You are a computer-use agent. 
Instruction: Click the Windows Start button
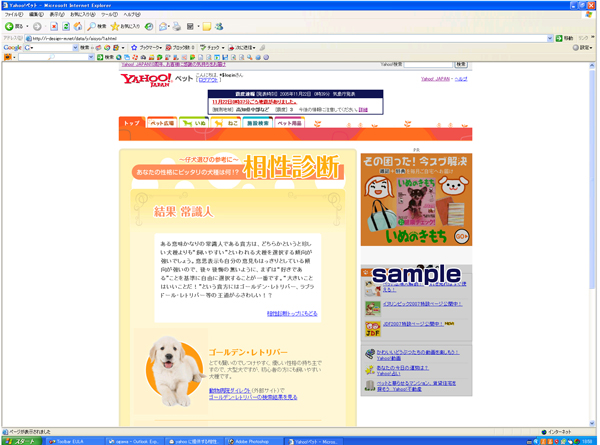tap(24, 439)
